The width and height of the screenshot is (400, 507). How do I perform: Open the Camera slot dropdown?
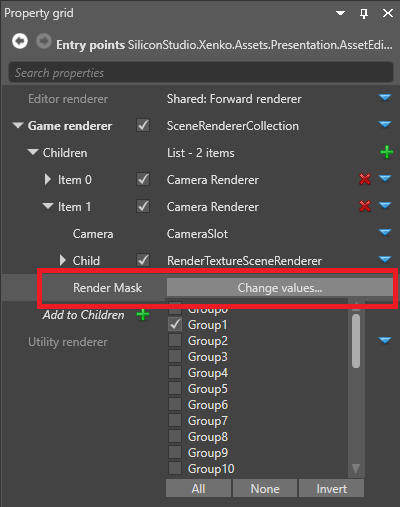click(x=385, y=232)
